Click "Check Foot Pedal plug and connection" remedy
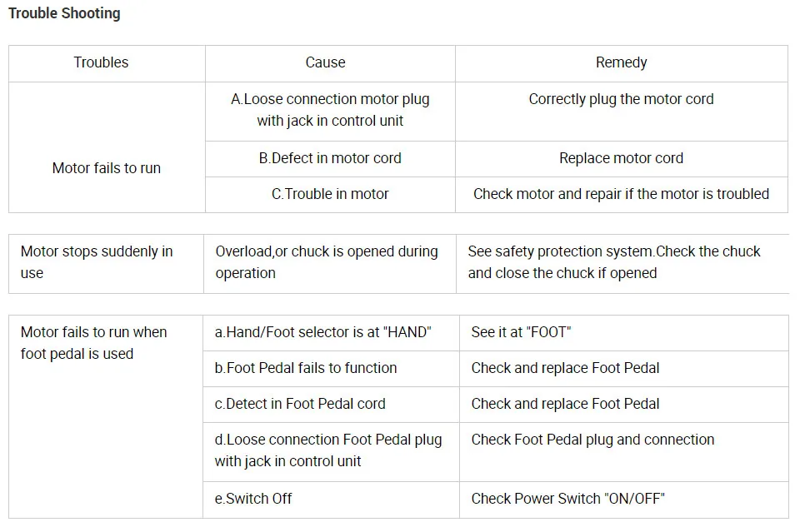This screenshot has width=800, height=532. coord(592,440)
